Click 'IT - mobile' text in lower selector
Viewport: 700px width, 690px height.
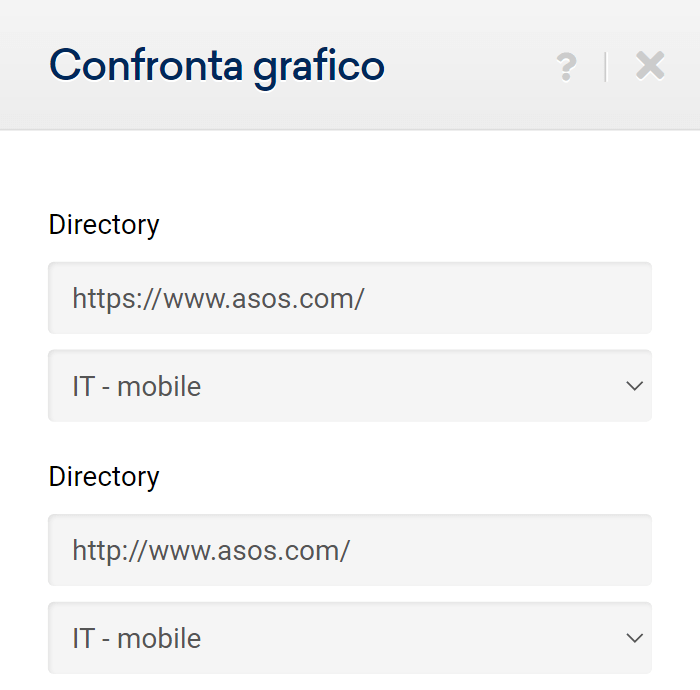pyautogui.click(x=137, y=638)
